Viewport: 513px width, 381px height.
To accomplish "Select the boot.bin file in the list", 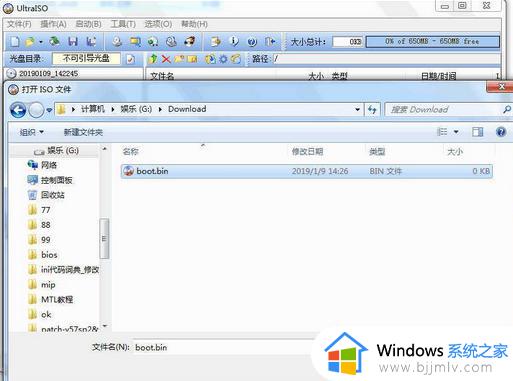I will [307, 171].
